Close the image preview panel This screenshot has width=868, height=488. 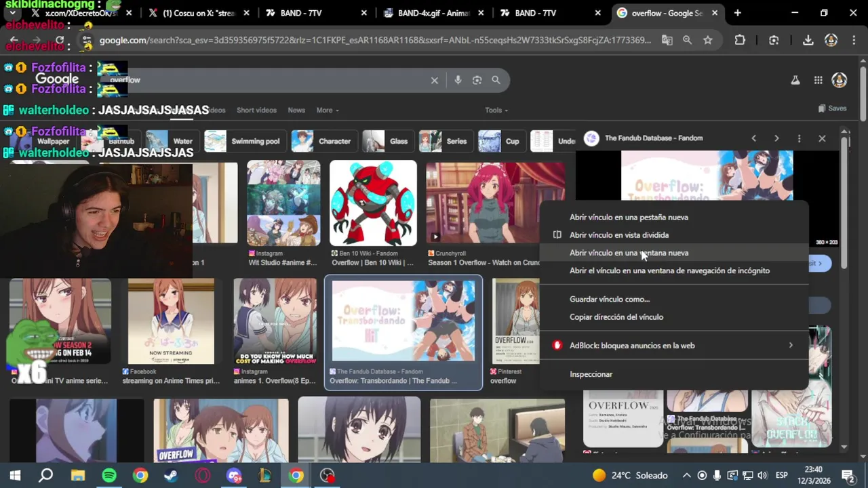coord(822,138)
